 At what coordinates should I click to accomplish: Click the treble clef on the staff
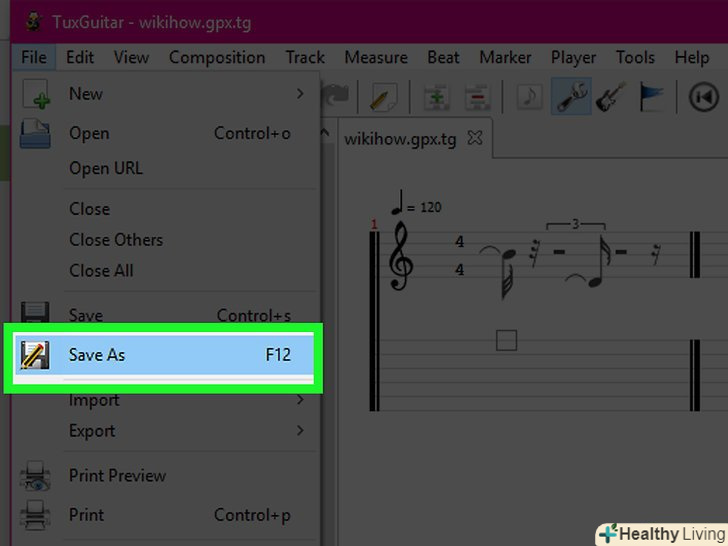pos(401,256)
